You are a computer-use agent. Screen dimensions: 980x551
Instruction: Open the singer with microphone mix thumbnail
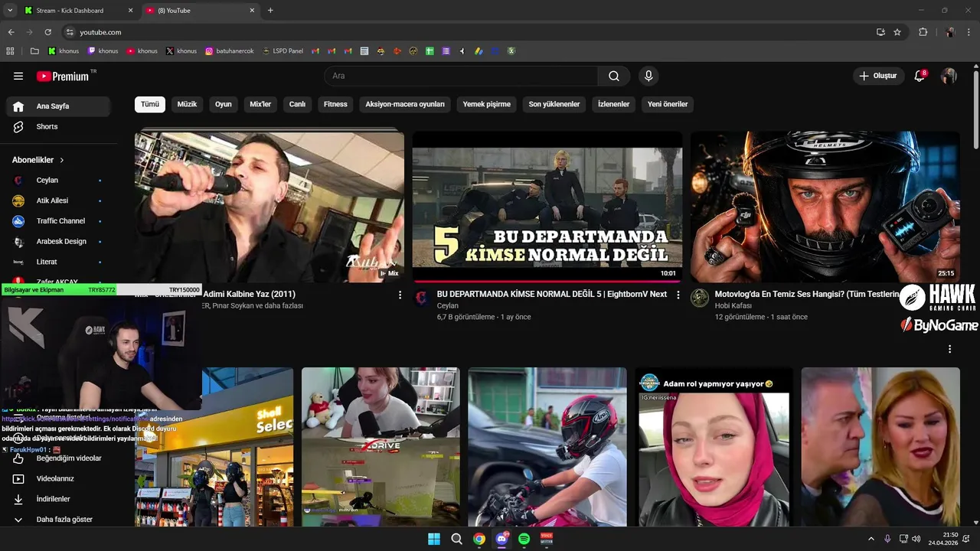[269, 207]
